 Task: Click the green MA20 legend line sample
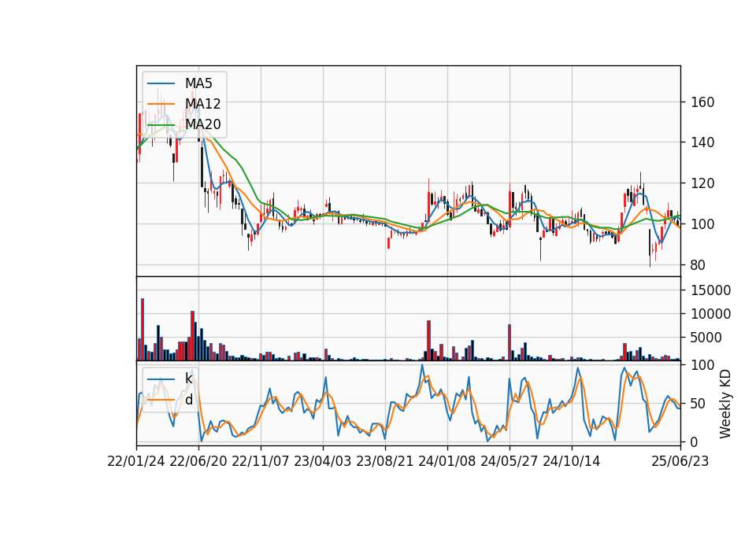pos(161,125)
